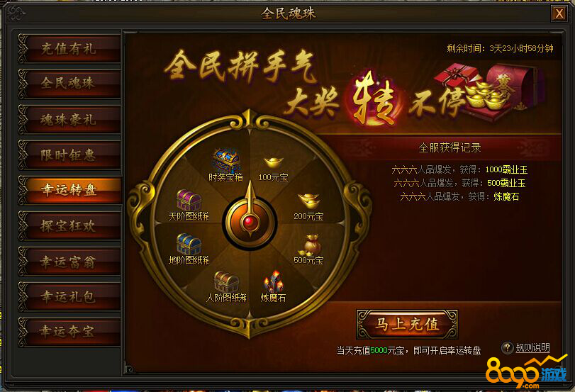
Task: Open the 规则说明 rules link
Action: (x=533, y=347)
